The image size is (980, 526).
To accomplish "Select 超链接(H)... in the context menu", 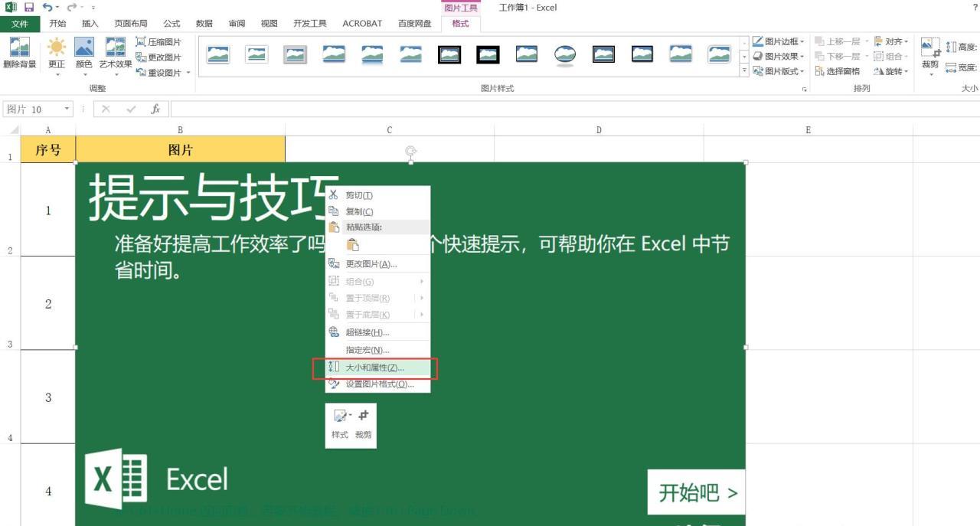I will click(x=377, y=332).
